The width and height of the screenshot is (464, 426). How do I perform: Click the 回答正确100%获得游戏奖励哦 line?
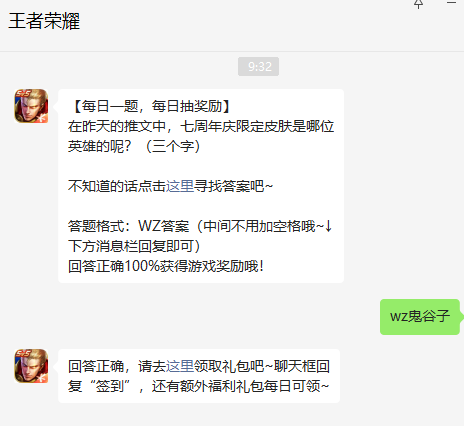[x=166, y=266]
